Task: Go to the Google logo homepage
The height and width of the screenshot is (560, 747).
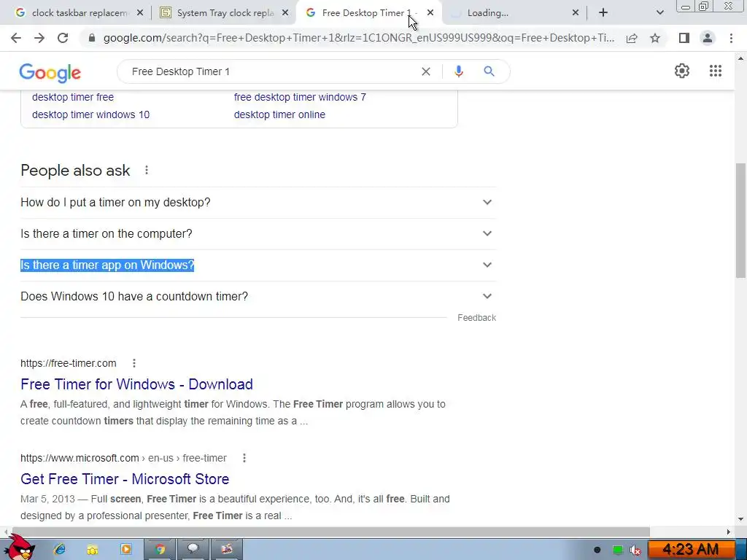Action: point(50,73)
